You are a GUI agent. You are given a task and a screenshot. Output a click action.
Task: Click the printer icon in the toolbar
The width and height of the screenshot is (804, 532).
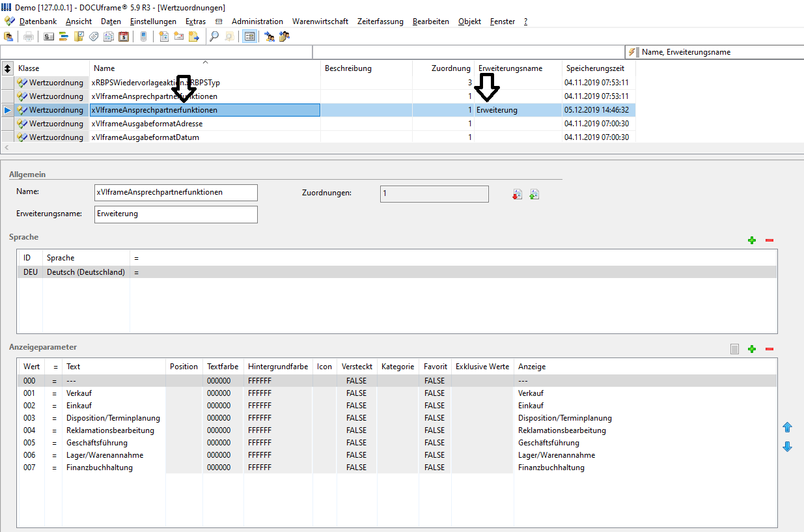[29, 36]
